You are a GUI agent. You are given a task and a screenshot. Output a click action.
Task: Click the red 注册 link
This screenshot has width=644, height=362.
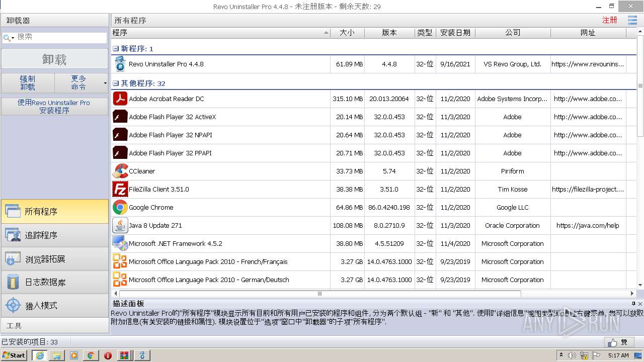coord(610,20)
